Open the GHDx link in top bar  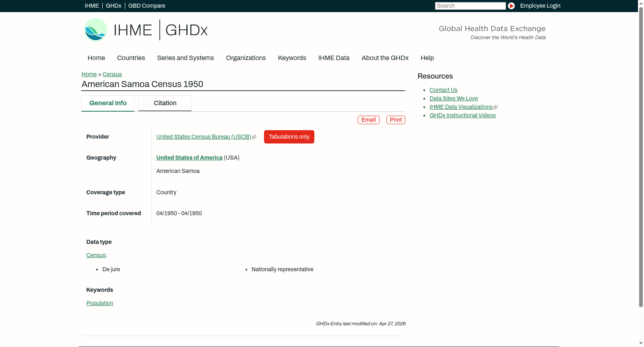tap(114, 6)
